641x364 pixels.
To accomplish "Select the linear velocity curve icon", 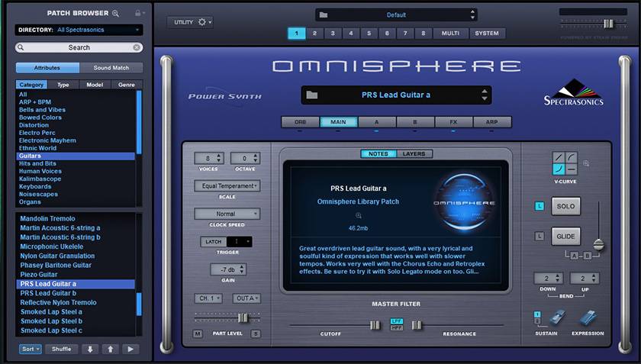I will point(559,157).
